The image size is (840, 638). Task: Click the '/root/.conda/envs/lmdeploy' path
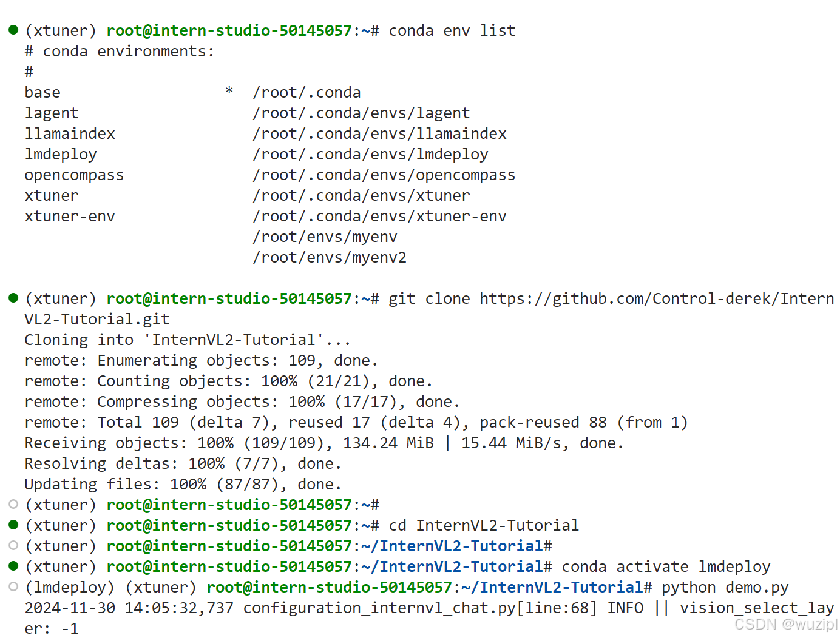[370, 154]
